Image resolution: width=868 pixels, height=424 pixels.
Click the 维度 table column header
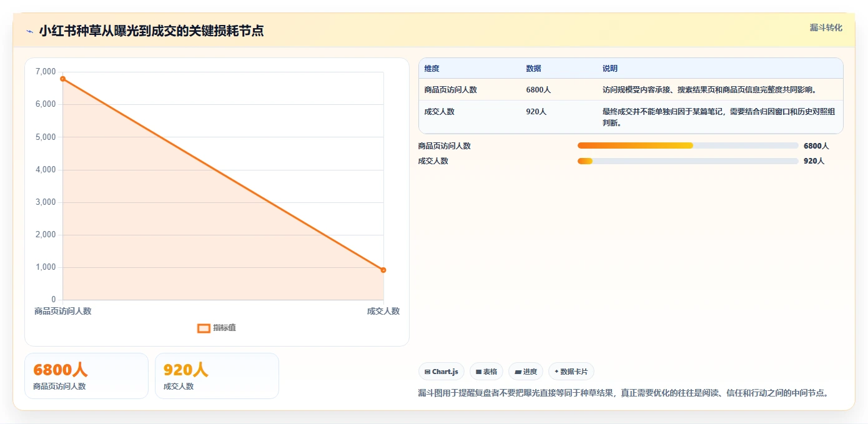click(x=432, y=69)
